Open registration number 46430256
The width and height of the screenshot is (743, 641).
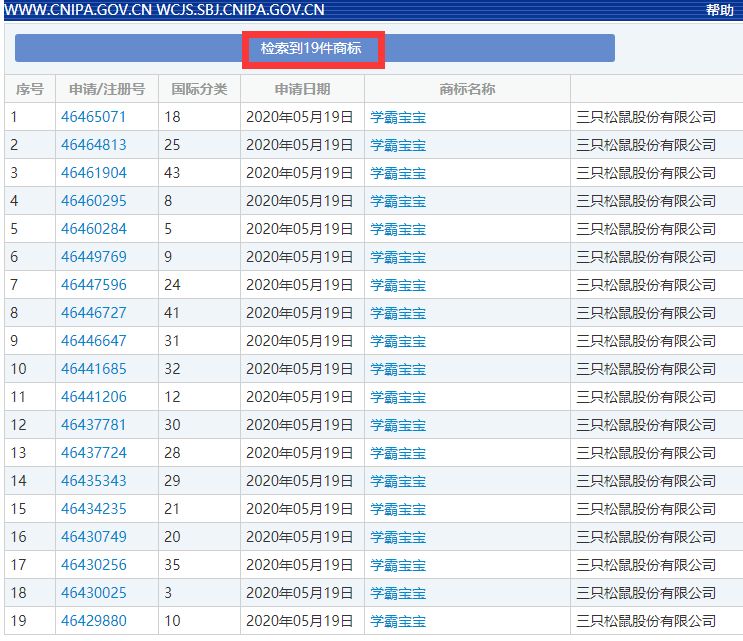tap(93, 564)
